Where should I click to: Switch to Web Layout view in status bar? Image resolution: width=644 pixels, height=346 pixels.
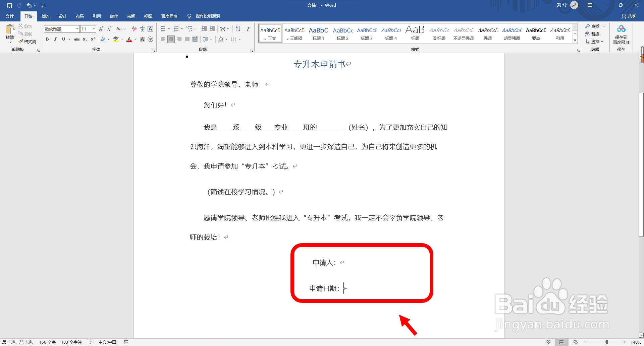click(x=575, y=342)
